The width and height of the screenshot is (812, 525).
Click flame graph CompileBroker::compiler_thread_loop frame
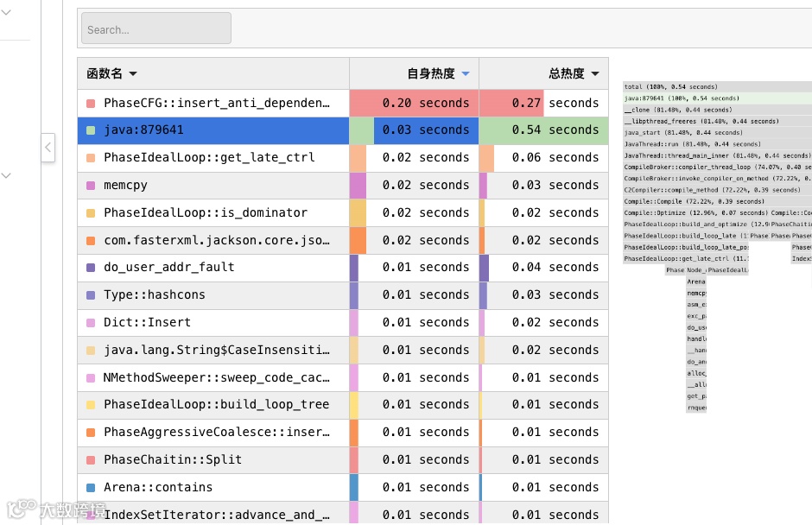pos(717,167)
